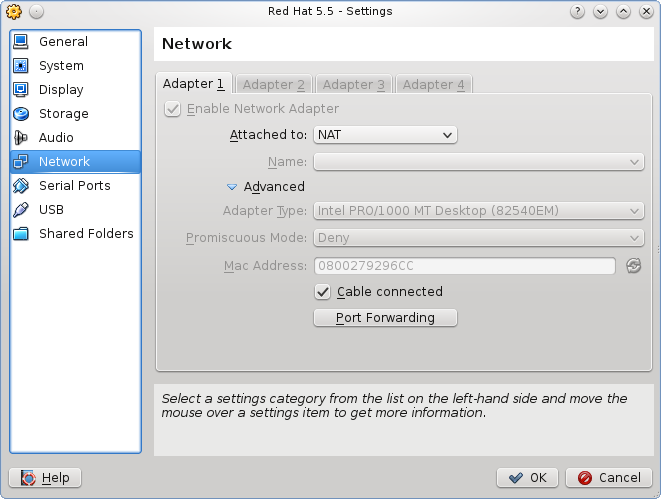The height and width of the screenshot is (499, 661).
Task: Click the System chip icon
Action: coord(21,65)
